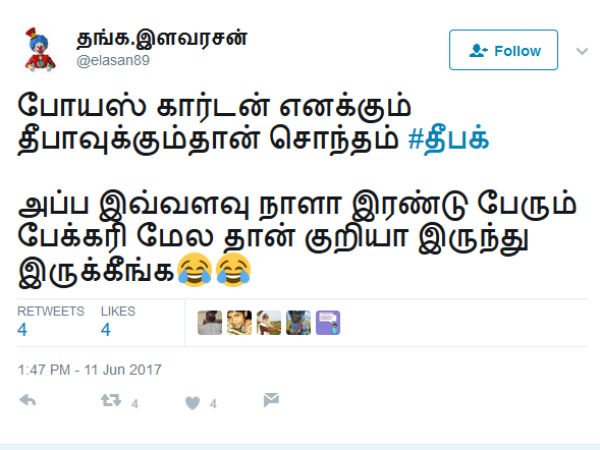View the retweets count of 4
Screen dimensions: 600x450
[x=22, y=329]
